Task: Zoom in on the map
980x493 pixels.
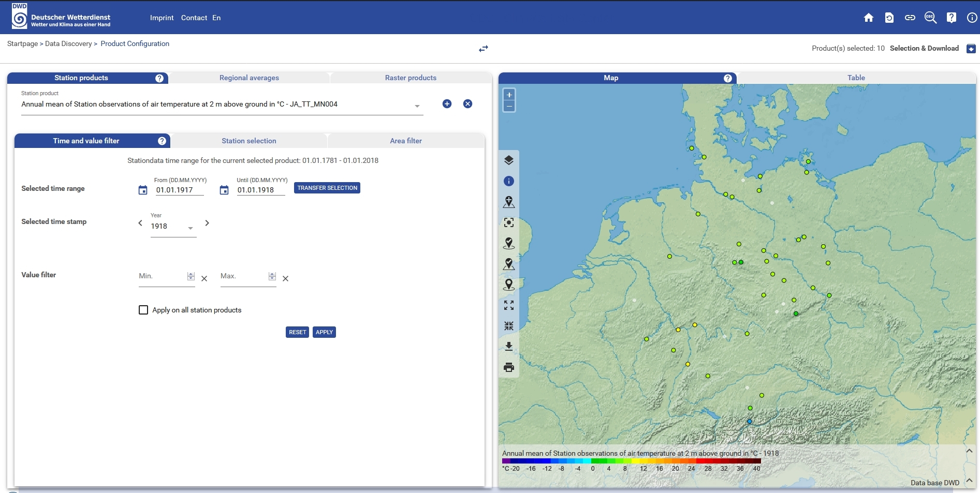Action: 509,95
